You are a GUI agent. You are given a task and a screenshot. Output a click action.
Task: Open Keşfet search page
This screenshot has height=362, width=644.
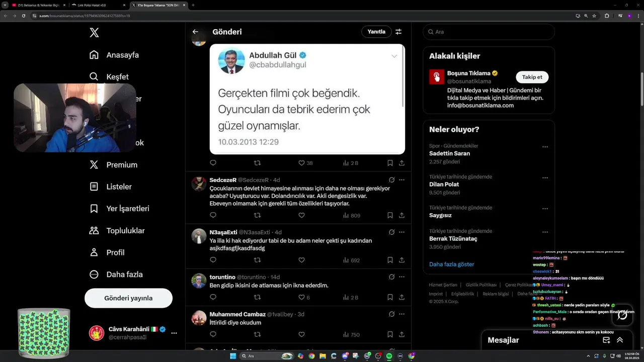tap(109, 77)
